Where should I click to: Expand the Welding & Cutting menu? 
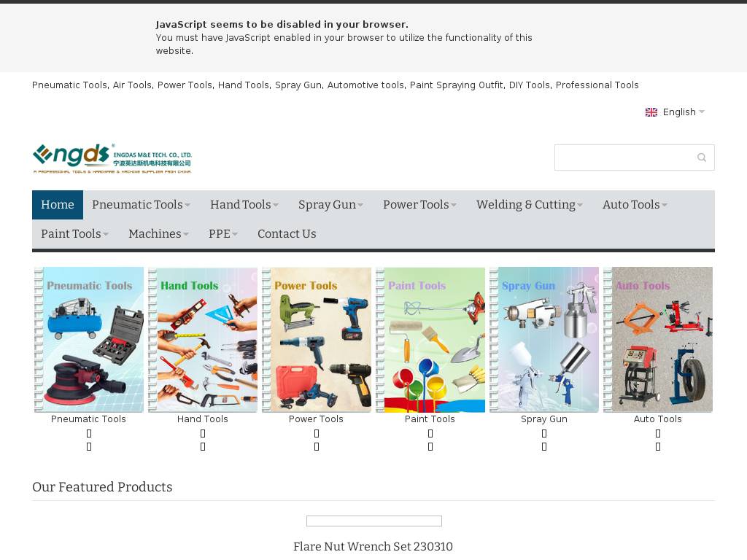[x=529, y=205]
